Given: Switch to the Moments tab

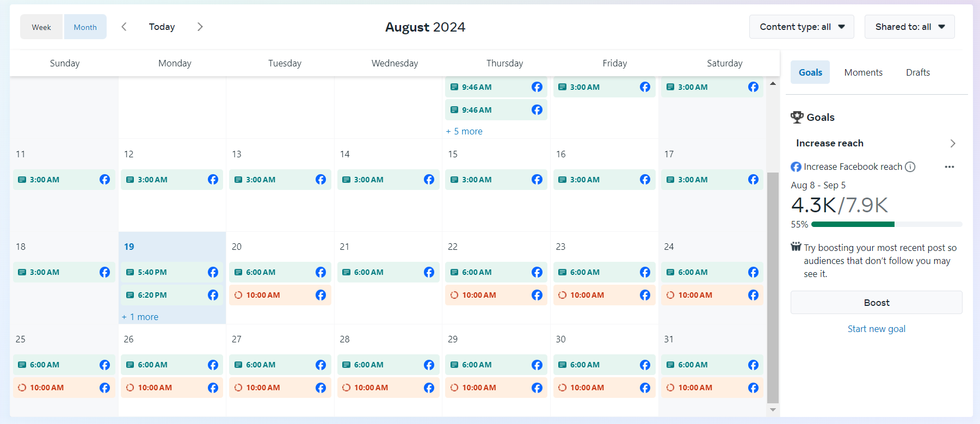Looking at the screenshot, I should tap(863, 72).
